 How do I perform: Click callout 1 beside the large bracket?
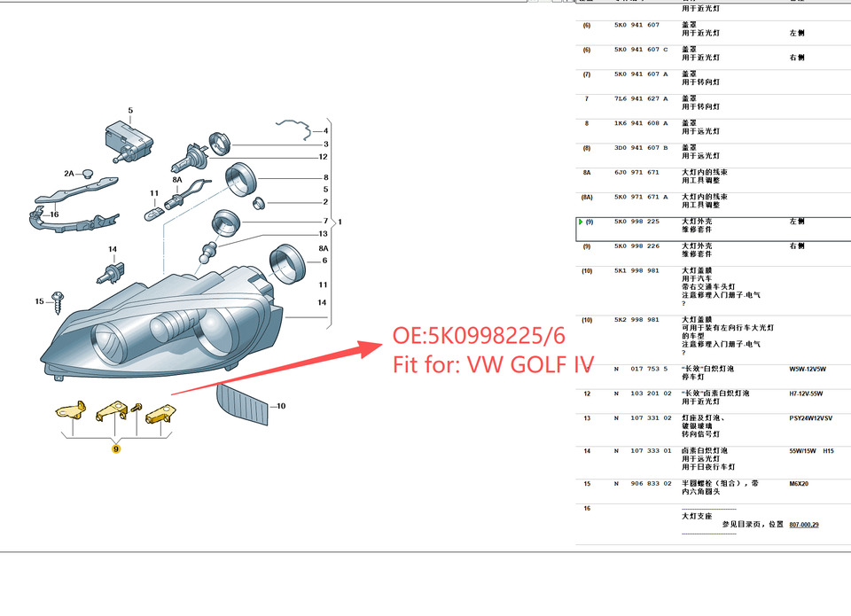(x=340, y=222)
